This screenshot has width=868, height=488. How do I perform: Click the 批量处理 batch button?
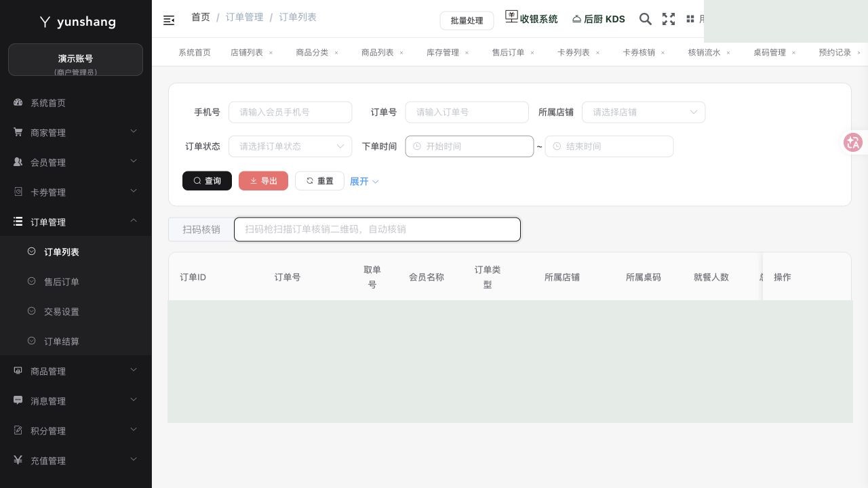tap(467, 20)
